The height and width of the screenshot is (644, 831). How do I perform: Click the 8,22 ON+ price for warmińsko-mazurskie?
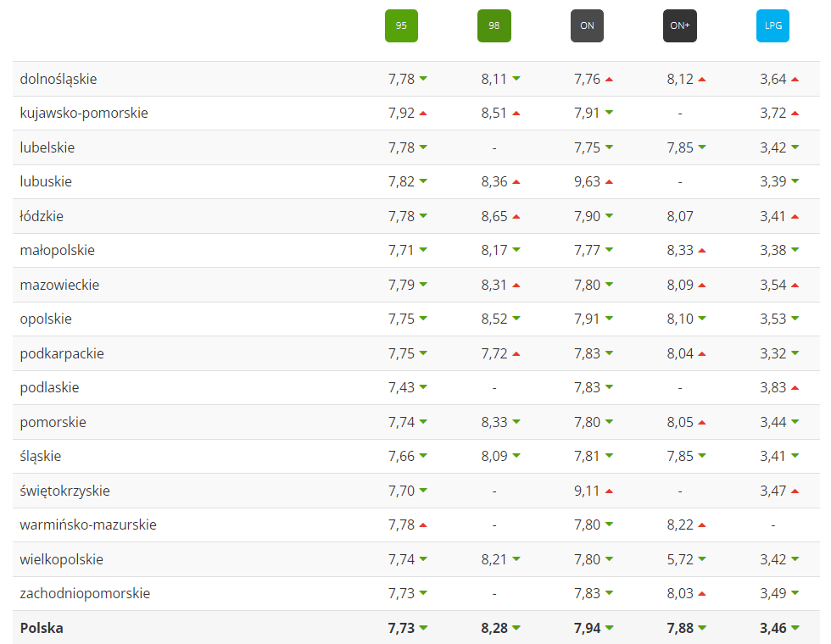pyautogui.click(x=680, y=525)
